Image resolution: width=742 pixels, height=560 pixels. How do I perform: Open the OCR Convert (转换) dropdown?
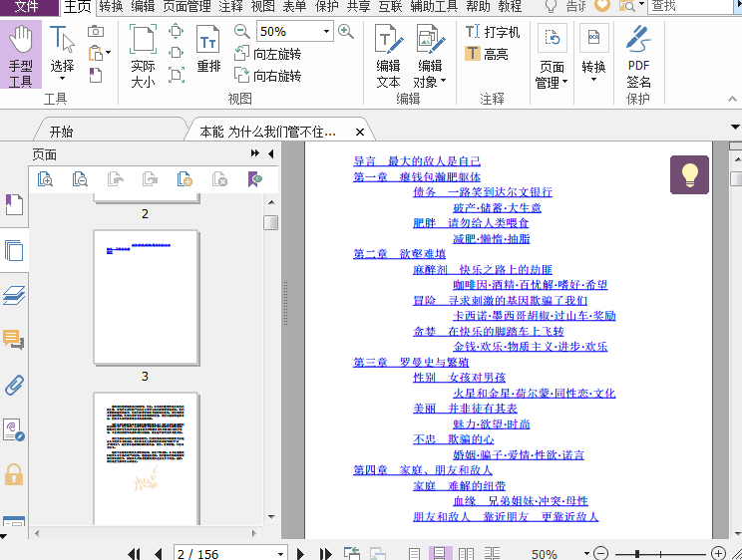(593, 53)
